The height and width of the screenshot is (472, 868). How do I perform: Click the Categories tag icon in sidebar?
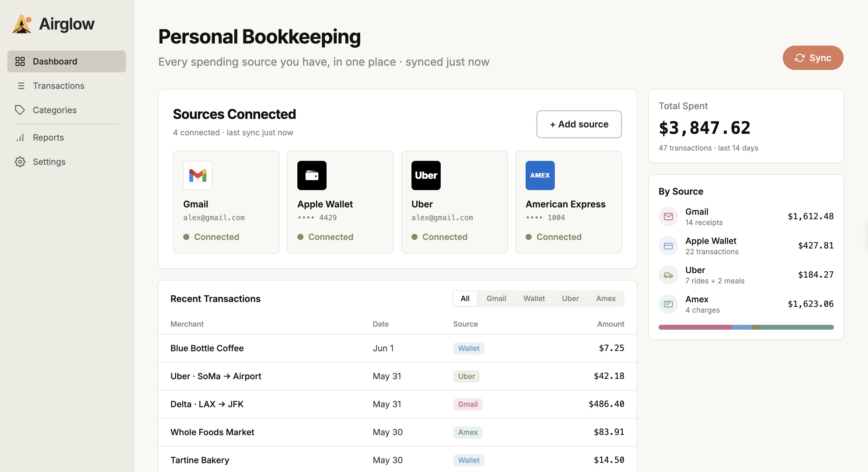20,110
